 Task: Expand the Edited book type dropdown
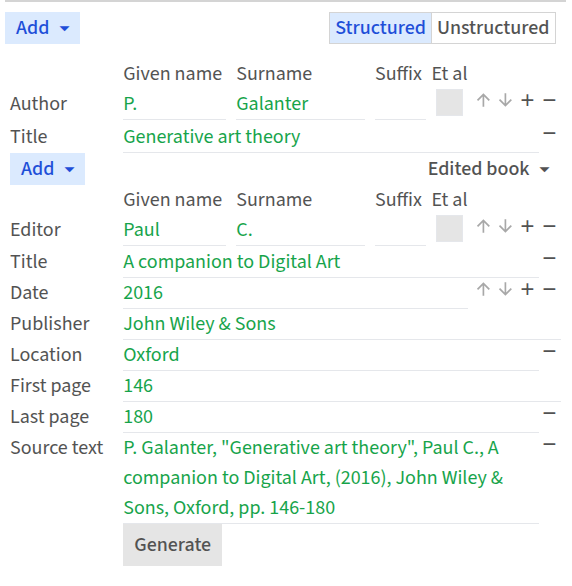tap(489, 169)
